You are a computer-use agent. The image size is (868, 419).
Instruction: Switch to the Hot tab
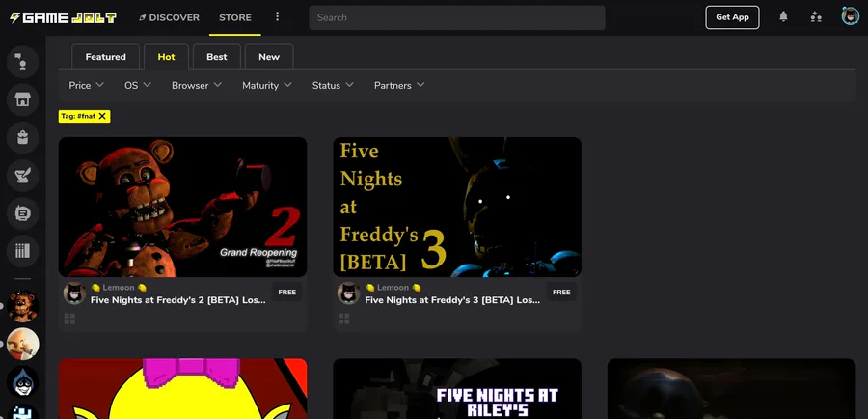(166, 57)
